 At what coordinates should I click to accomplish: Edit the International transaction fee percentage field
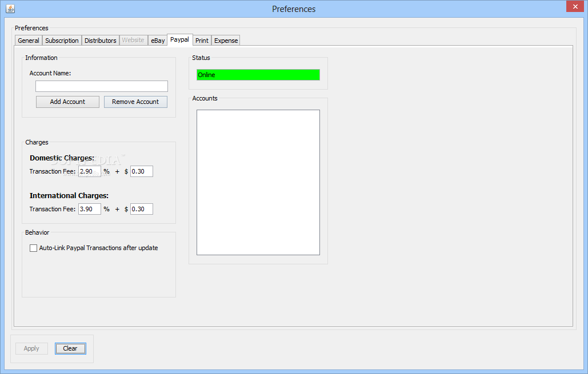click(x=90, y=209)
